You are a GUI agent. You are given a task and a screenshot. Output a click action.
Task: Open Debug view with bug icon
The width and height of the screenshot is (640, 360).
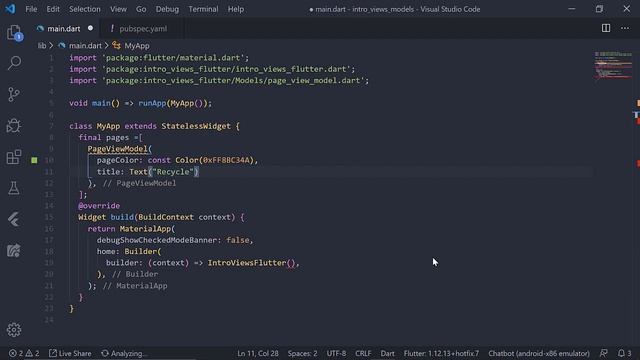click(x=14, y=125)
